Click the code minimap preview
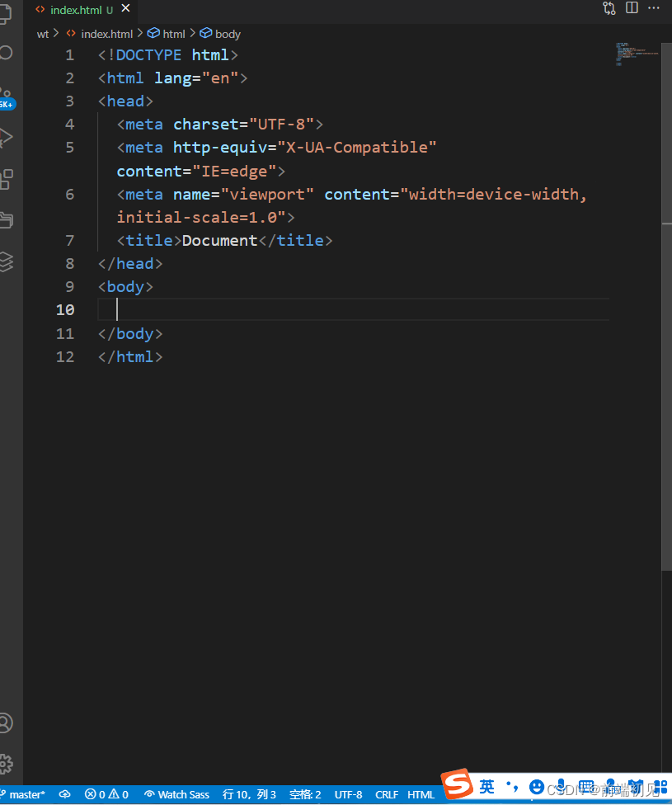The width and height of the screenshot is (672, 805). [x=637, y=54]
